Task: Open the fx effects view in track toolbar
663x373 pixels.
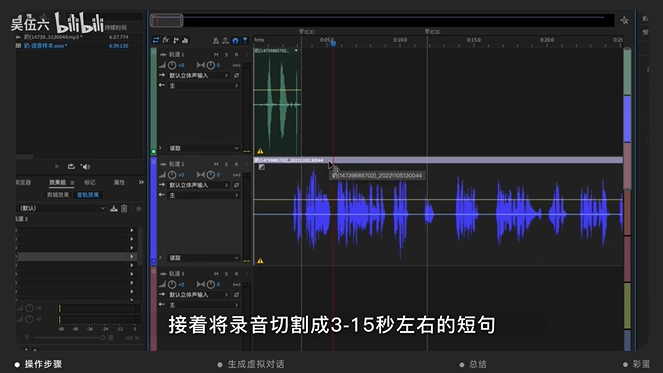Action: [x=166, y=40]
